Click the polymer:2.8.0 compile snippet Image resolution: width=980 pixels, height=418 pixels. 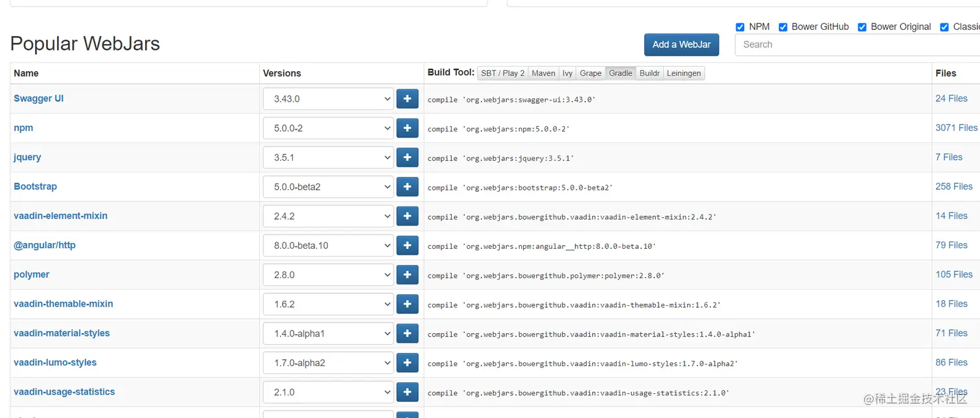click(x=546, y=275)
